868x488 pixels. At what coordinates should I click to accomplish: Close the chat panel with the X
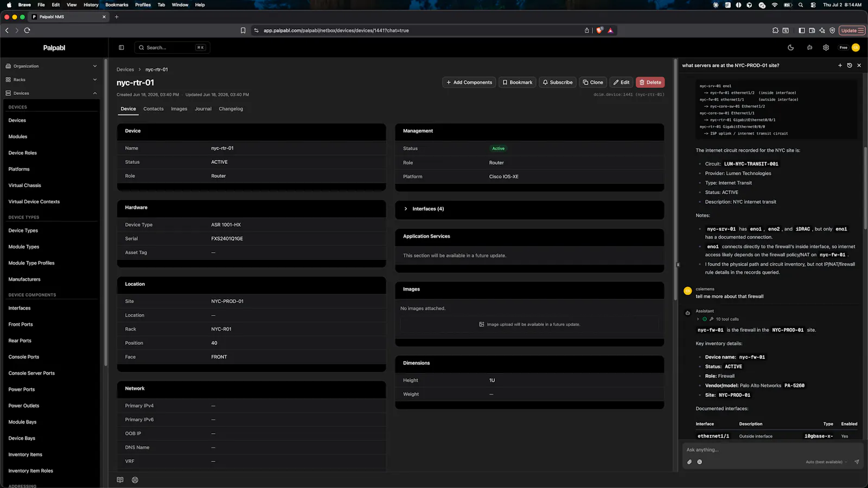pos(859,65)
